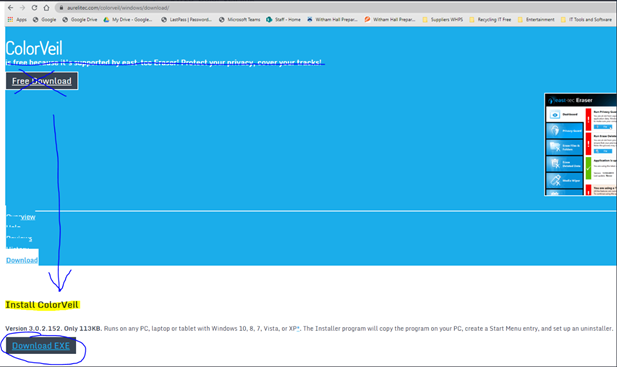Click the Version 3.0.2.152 text
Image resolution: width=617 pixels, height=367 pixels.
coord(33,328)
